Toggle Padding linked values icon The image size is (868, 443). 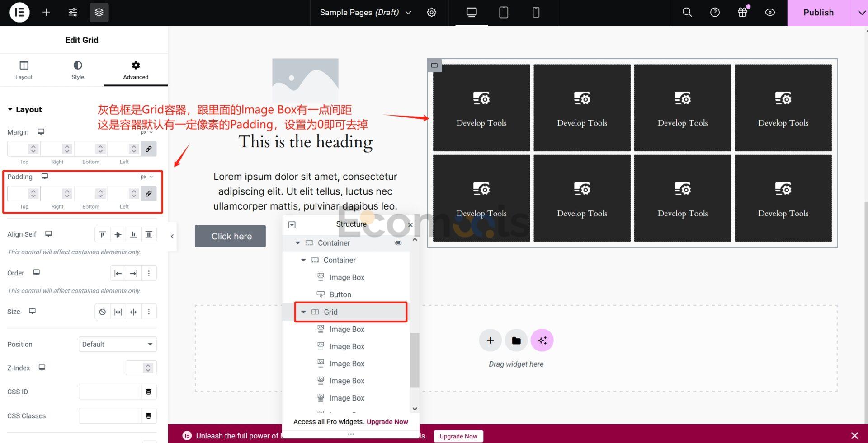coord(148,194)
